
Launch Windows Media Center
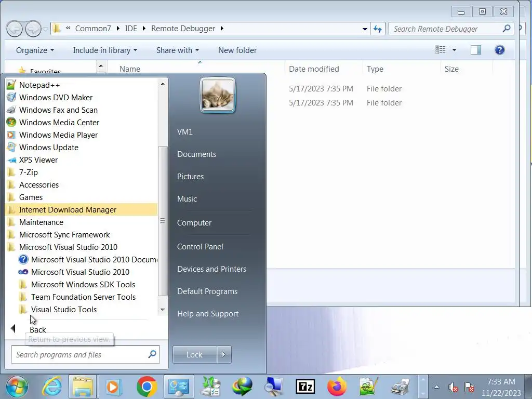59,123
